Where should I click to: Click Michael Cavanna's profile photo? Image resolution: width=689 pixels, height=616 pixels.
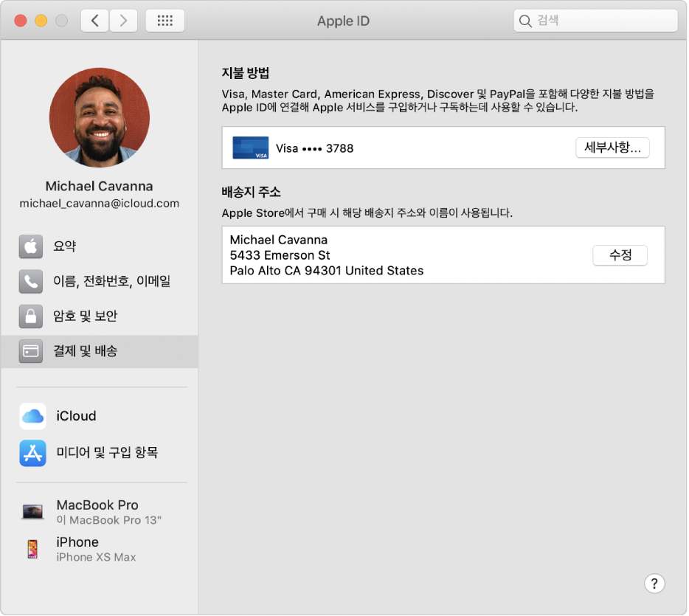point(100,117)
